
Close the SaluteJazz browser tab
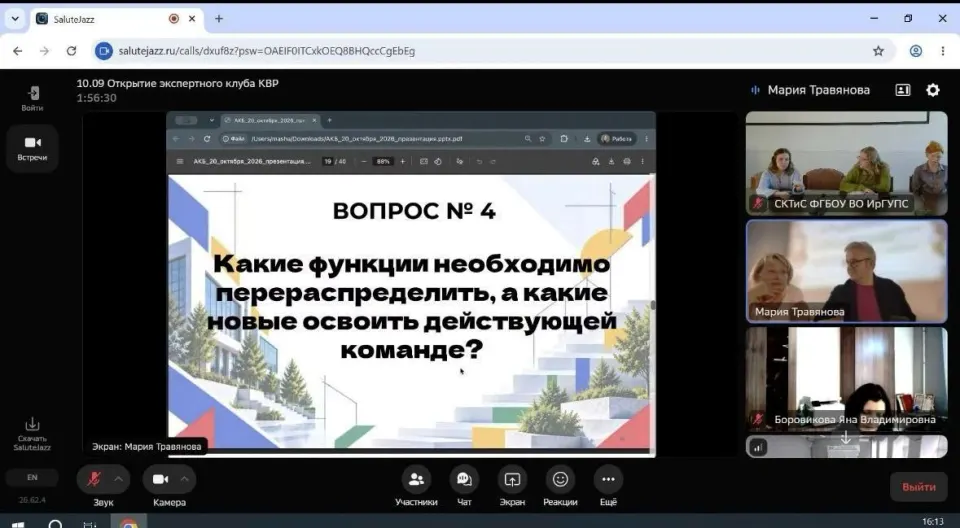coord(192,19)
